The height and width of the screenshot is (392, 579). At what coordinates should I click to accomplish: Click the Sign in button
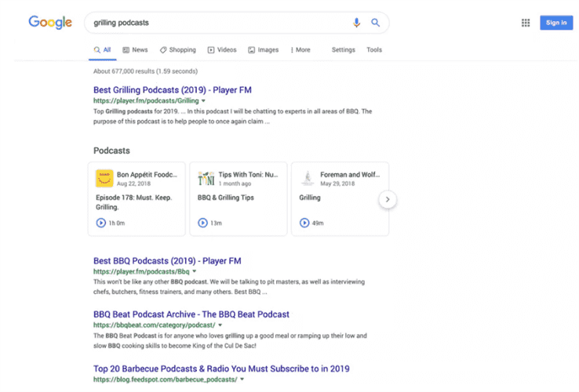click(x=556, y=23)
